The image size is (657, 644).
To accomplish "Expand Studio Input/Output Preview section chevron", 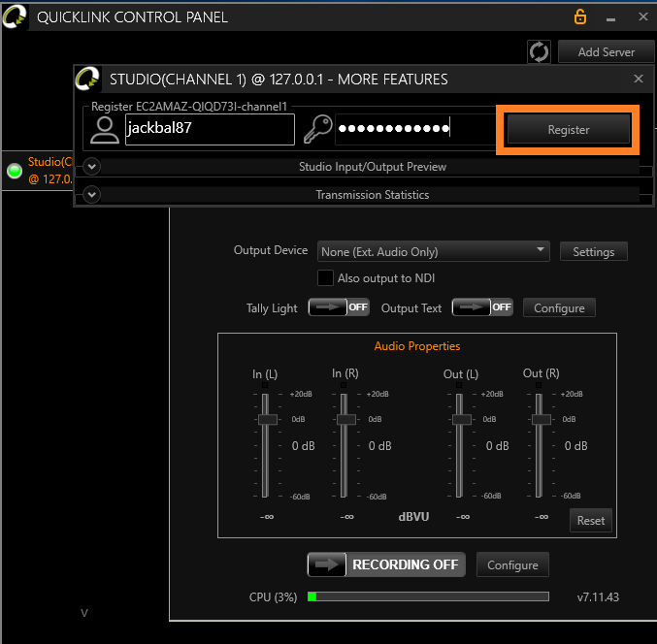I will [x=92, y=167].
